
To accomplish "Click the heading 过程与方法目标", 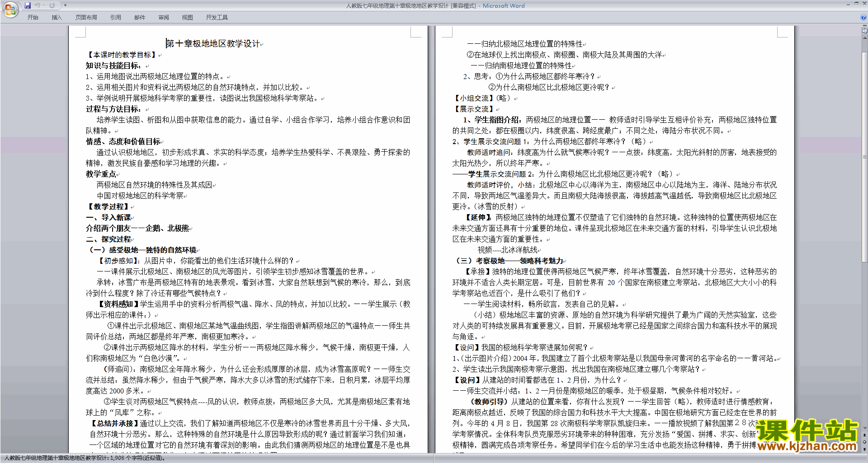I will (x=113, y=109).
